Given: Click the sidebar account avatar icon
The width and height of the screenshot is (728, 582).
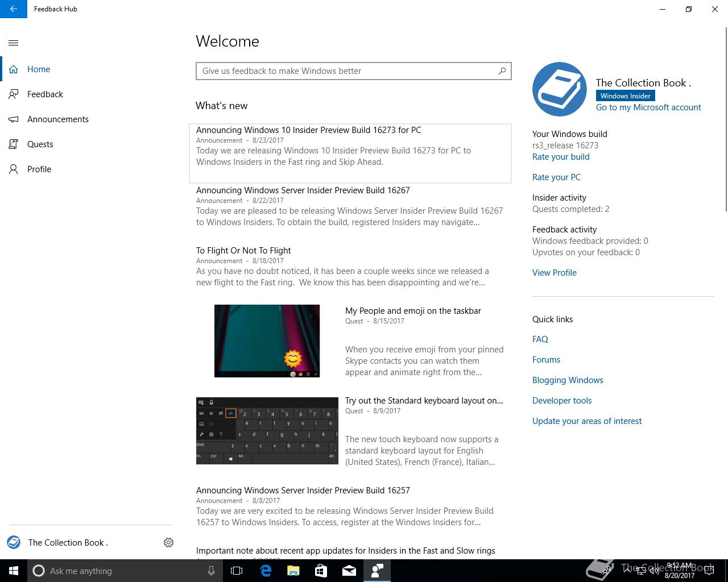Looking at the screenshot, I should [14, 542].
